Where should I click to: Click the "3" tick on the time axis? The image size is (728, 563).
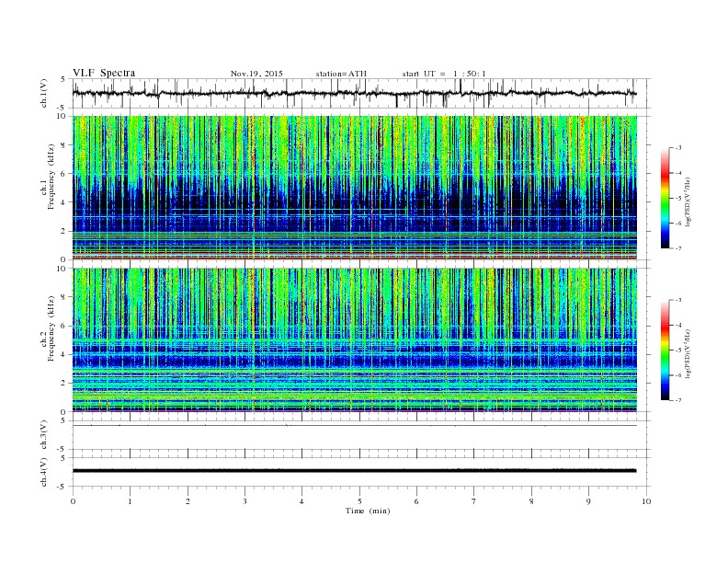(x=245, y=501)
